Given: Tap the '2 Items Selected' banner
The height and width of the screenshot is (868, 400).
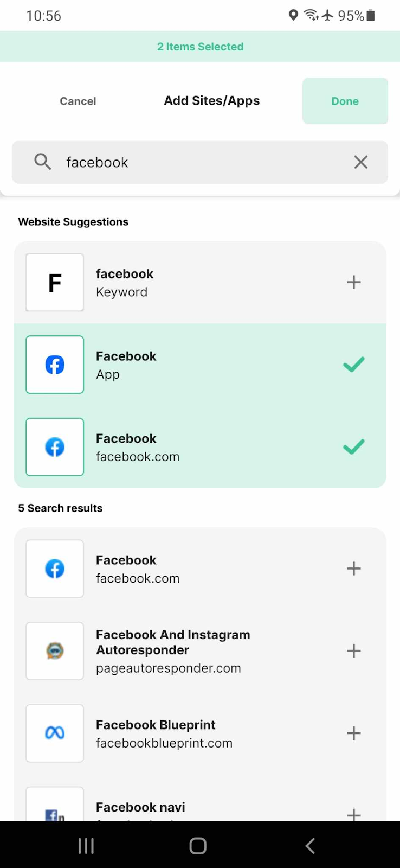Looking at the screenshot, I should tap(200, 47).
